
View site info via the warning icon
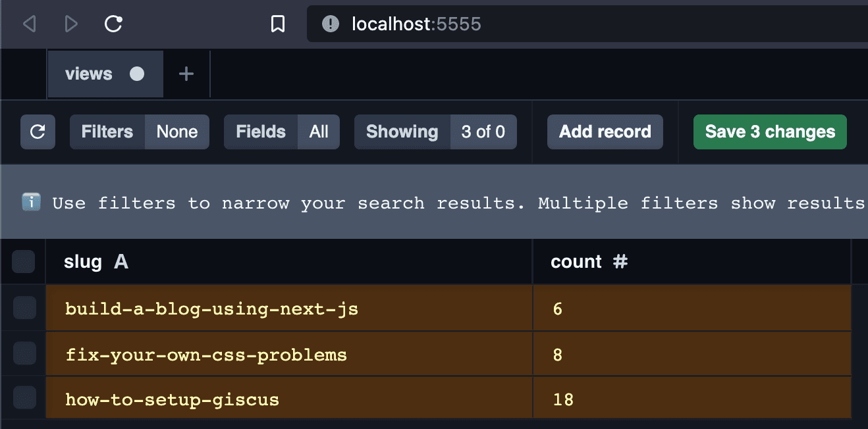(330, 24)
